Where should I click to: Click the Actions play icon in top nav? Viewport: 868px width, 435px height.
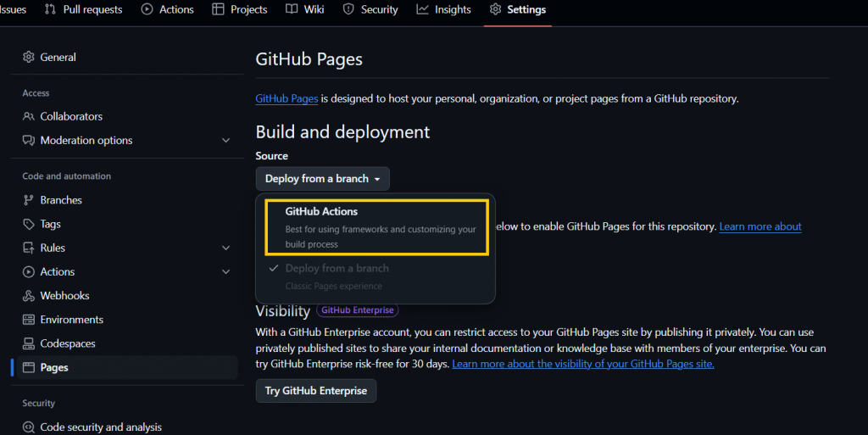(147, 9)
